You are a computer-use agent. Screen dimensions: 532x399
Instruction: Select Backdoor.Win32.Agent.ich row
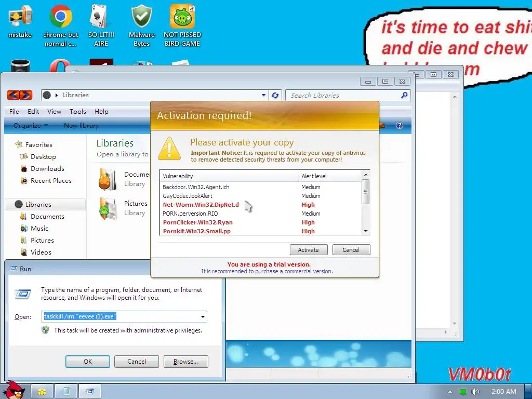coord(260,187)
